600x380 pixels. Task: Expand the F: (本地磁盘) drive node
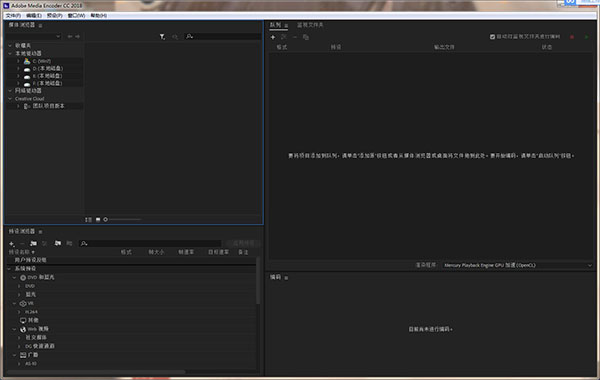coord(18,83)
